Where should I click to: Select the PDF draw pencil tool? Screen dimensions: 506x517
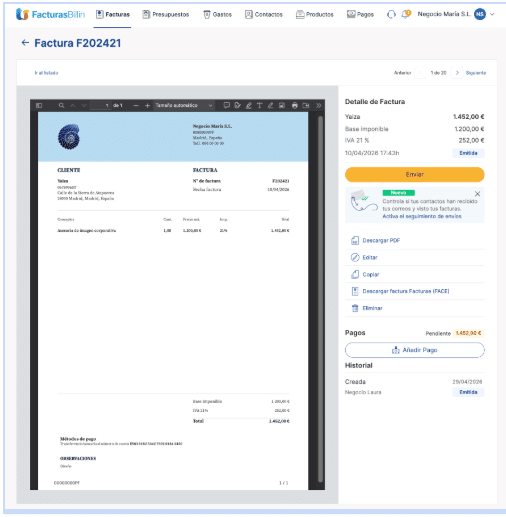[271, 105]
